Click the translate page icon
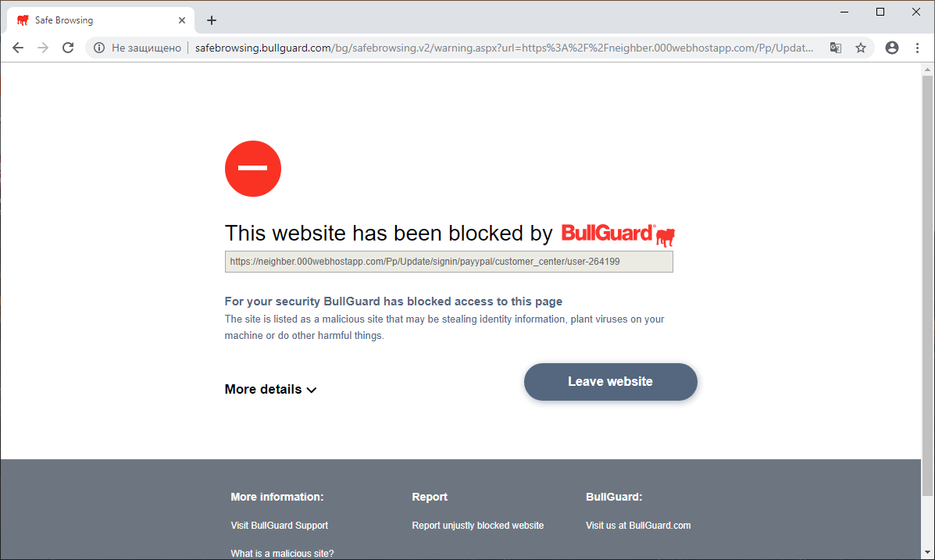The width and height of the screenshot is (935, 560). click(836, 48)
